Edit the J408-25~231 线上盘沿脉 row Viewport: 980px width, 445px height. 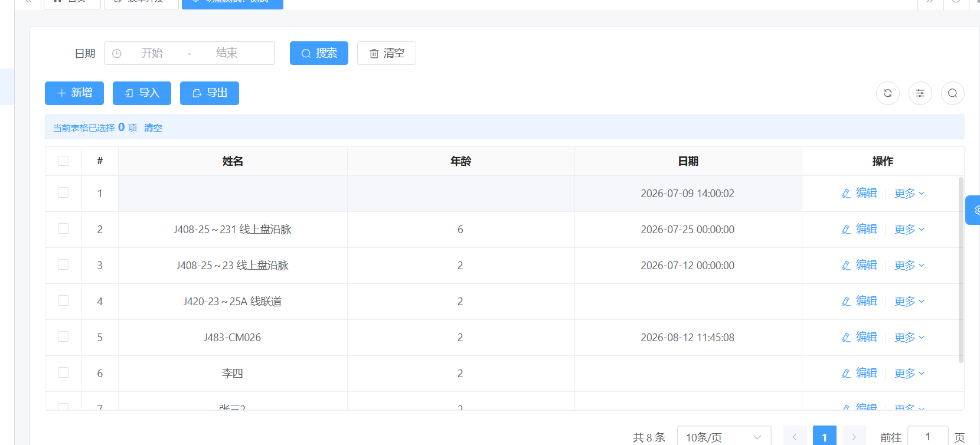coord(860,230)
